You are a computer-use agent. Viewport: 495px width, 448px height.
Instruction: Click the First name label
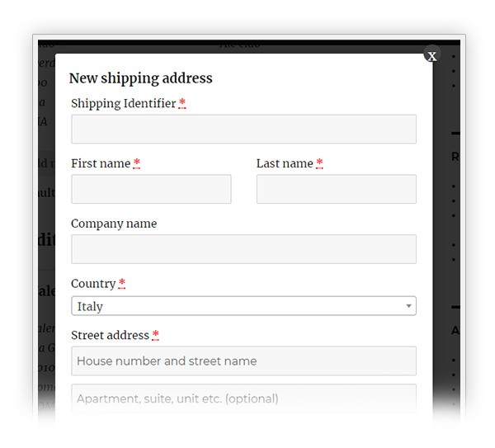(101, 163)
